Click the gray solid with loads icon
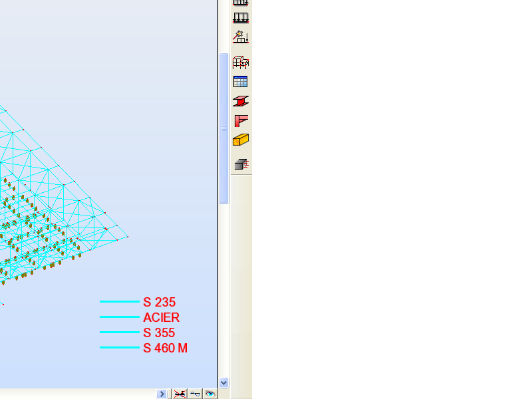The height and width of the screenshot is (399, 532). (241, 164)
